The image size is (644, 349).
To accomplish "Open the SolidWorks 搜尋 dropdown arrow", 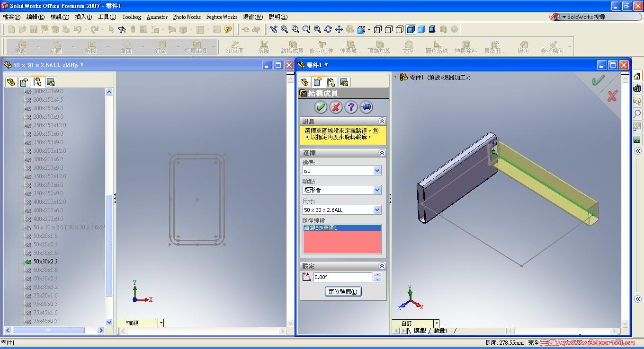I will click(564, 17).
